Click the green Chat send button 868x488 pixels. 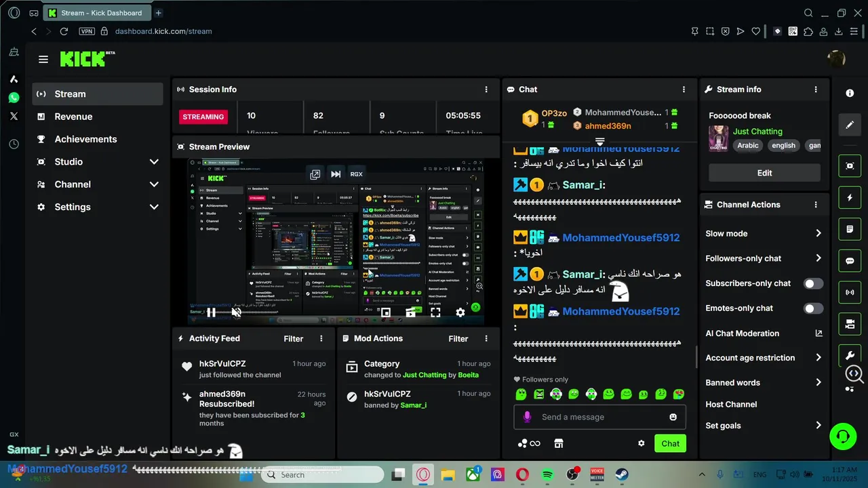click(670, 443)
